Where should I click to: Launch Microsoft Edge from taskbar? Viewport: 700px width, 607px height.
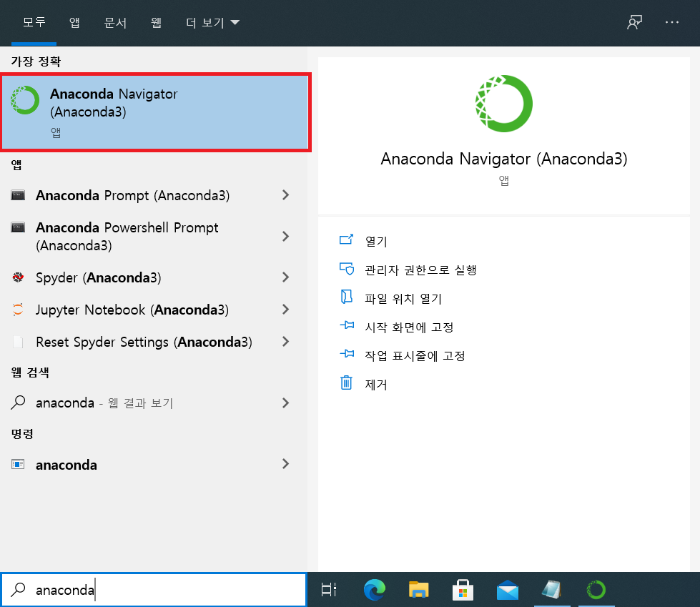pyautogui.click(x=374, y=590)
